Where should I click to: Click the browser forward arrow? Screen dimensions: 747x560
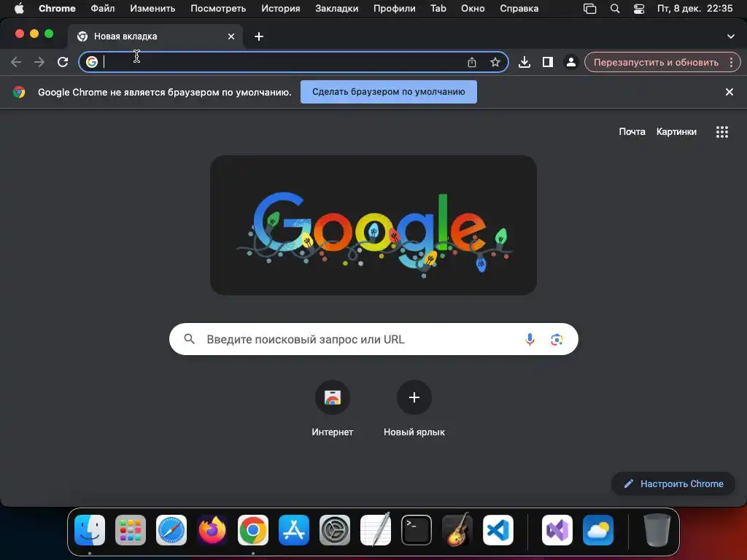[39, 62]
